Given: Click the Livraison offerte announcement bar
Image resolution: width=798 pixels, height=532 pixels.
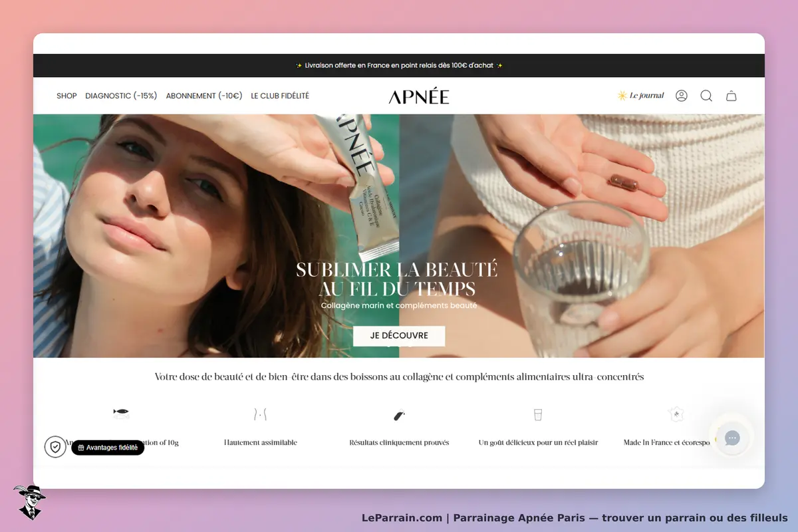Looking at the screenshot, I should coord(399,66).
